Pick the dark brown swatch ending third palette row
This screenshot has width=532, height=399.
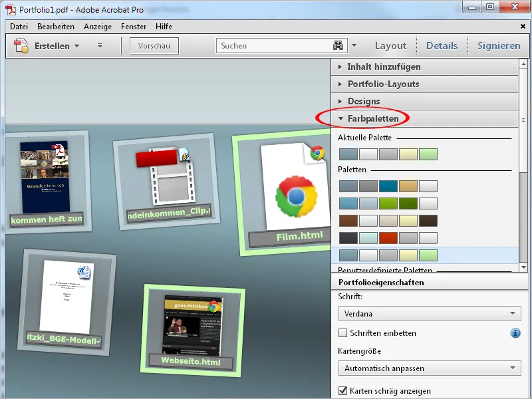(x=428, y=221)
